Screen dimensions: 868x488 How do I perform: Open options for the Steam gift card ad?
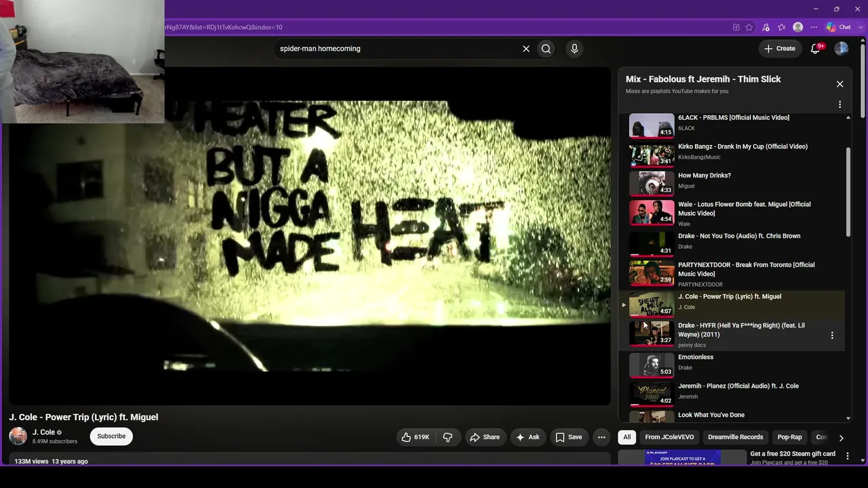pyautogui.click(x=847, y=456)
